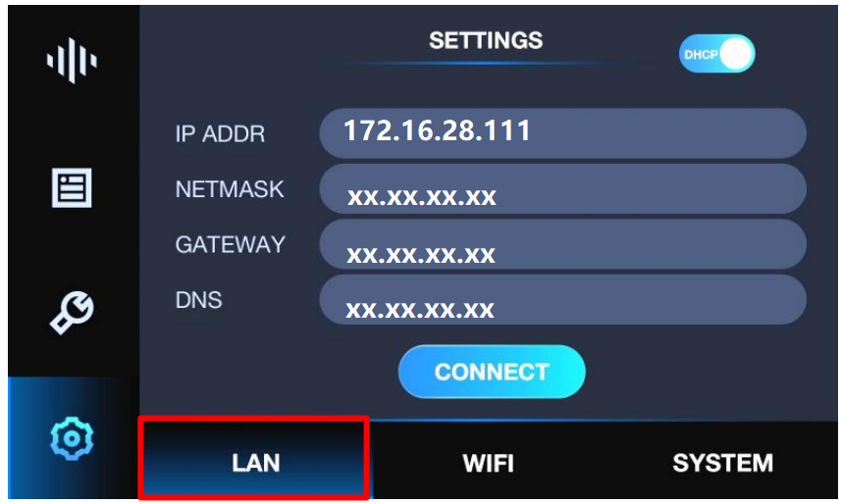Click the blue gear settings icon

[x=72, y=438]
